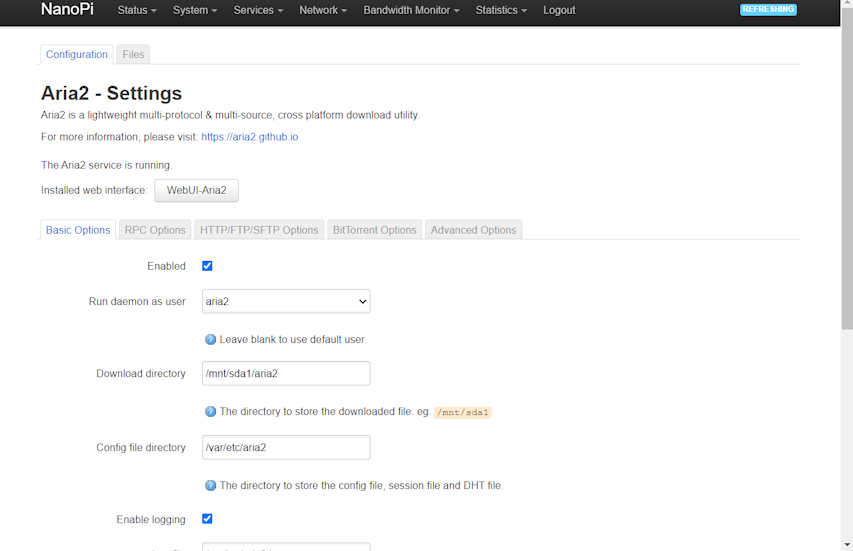The image size is (853, 551).
Task: Click the NanoPi brand logo
Action: (67, 9)
